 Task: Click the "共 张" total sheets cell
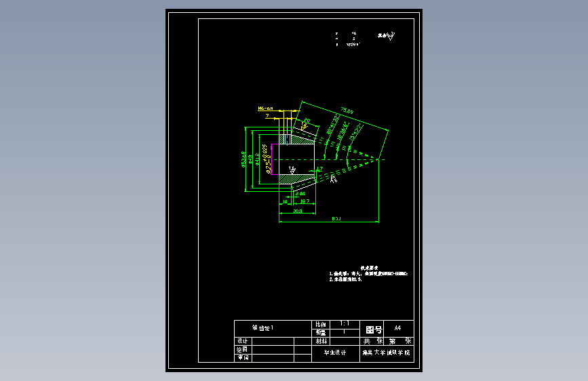[373, 341]
